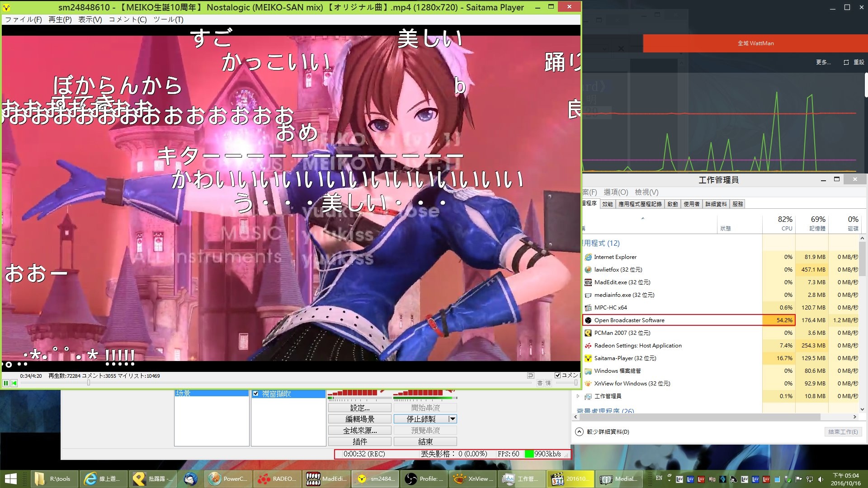Switch to the 使用者 tab in Task Manager

click(x=692, y=204)
